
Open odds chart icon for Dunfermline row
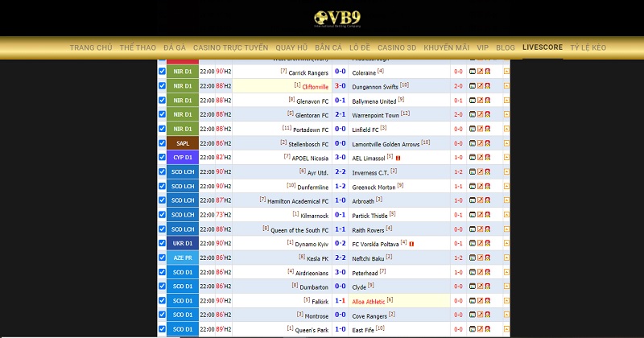tap(480, 186)
